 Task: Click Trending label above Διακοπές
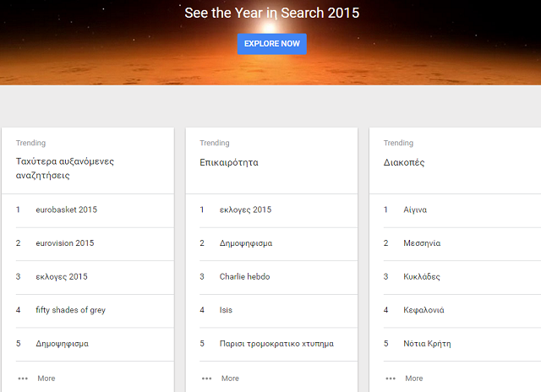pyautogui.click(x=398, y=143)
